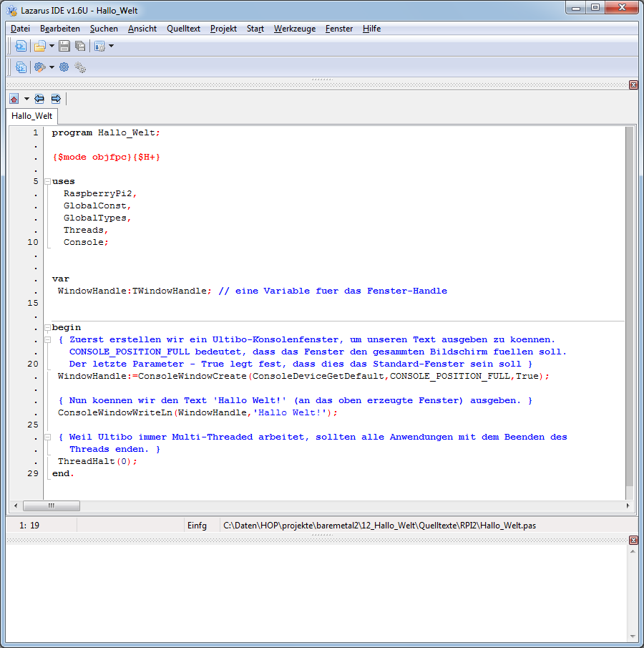
Task: Open the Bearbeiten menu
Action: (60, 29)
